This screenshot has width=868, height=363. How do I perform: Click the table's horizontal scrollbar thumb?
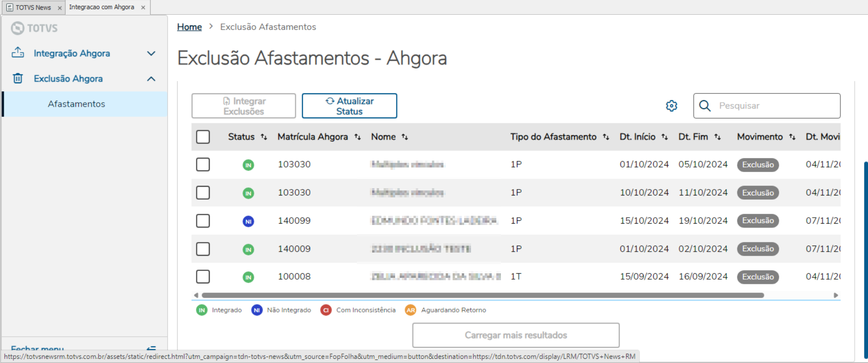(483, 295)
